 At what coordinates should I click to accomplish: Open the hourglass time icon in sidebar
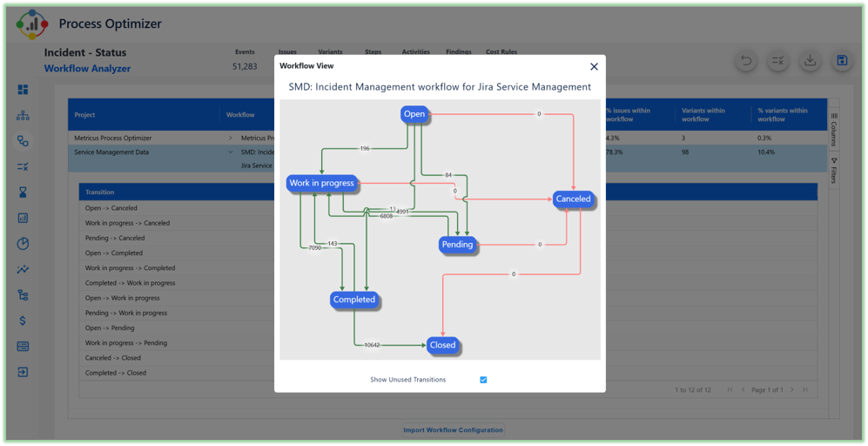[x=23, y=193]
